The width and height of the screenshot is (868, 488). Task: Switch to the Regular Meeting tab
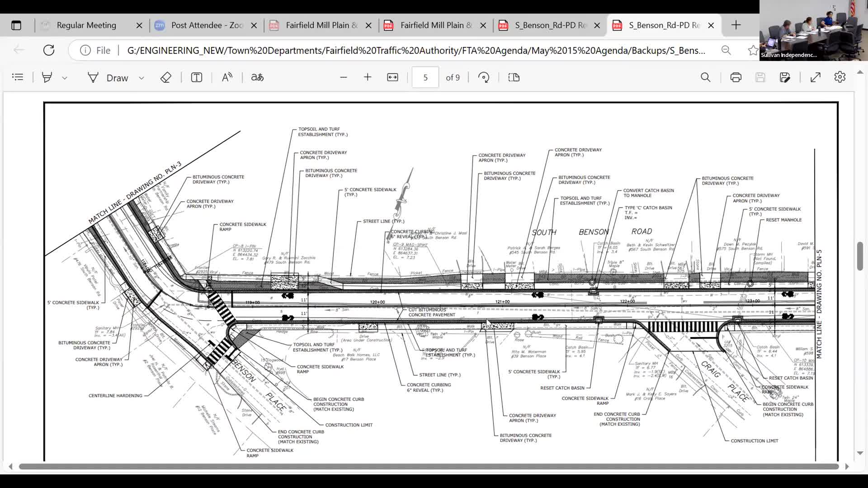pos(86,25)
